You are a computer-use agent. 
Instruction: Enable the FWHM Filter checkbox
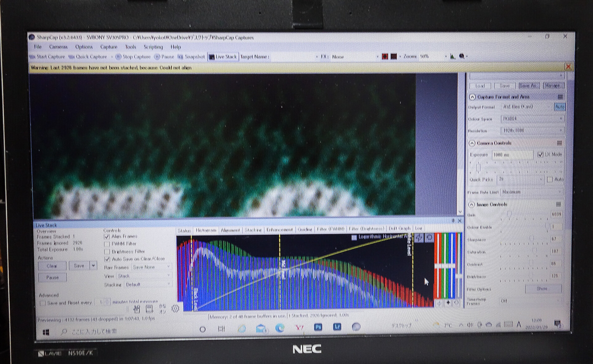[x=107, y=244]
